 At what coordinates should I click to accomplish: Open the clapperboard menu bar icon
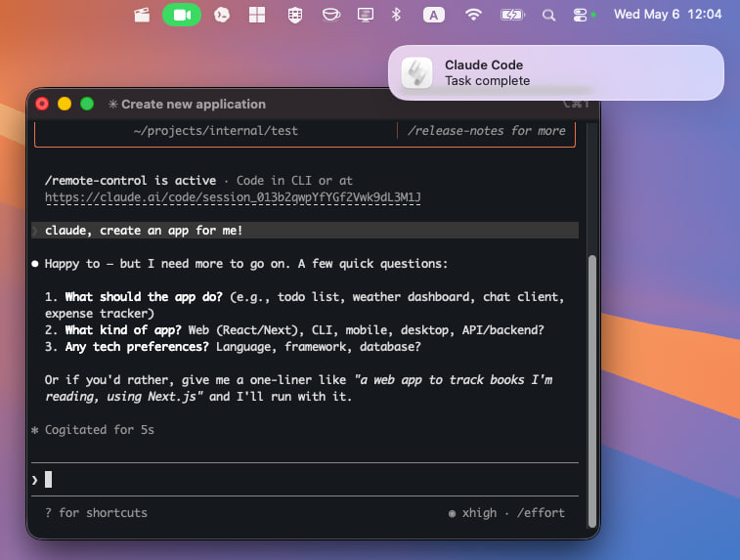pos(142,15)
